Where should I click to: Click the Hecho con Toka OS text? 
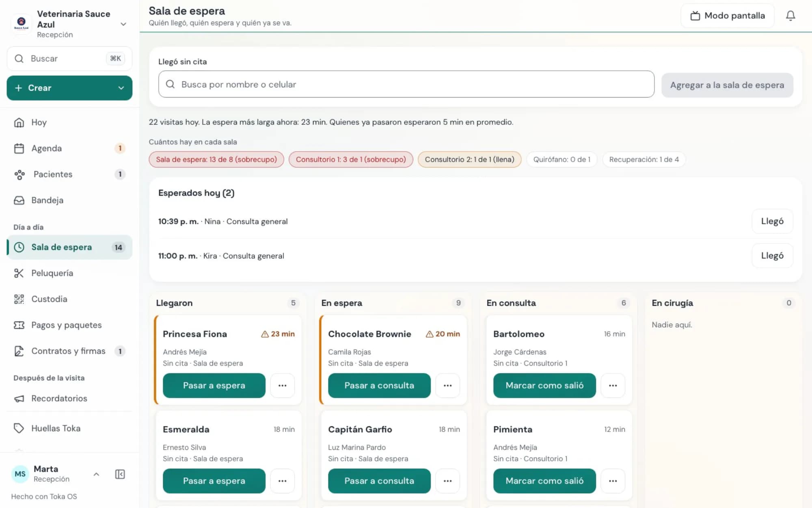coord(44,497)
